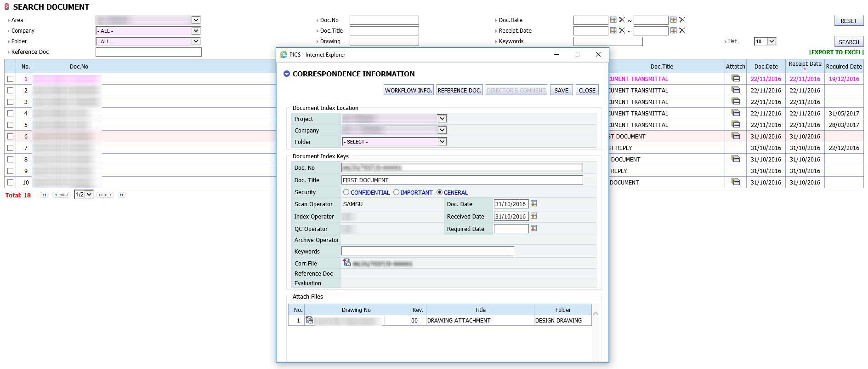Clear Receipt.Date start field with X icon

point(622,30)
